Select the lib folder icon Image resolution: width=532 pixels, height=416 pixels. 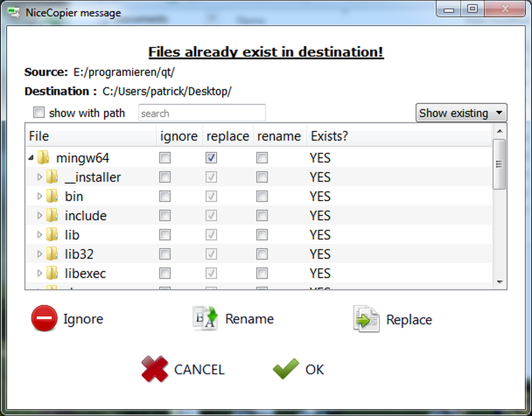[52, 235]
